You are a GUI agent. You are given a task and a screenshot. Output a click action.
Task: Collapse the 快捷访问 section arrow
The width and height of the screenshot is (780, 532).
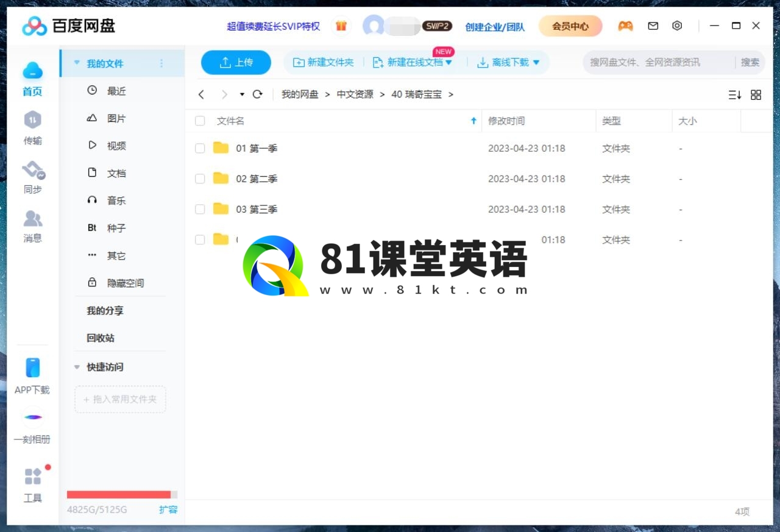tap(77, 367)
